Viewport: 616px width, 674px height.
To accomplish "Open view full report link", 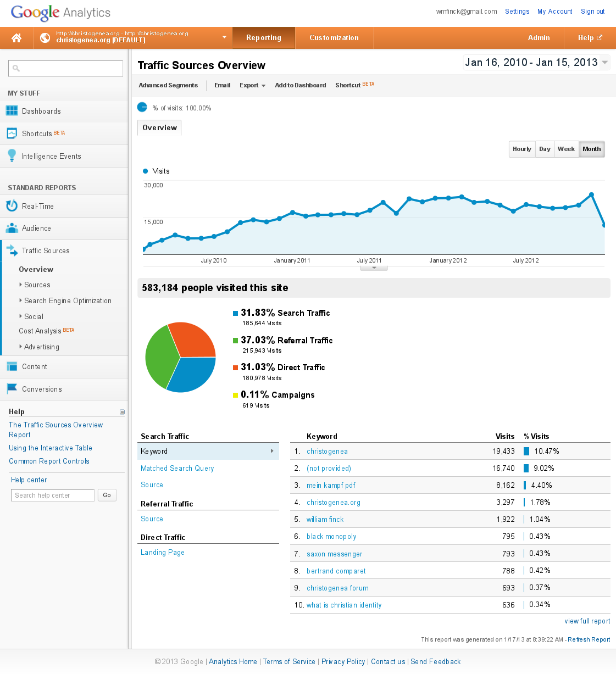I will pyautogui.click(x=587, y=621).
